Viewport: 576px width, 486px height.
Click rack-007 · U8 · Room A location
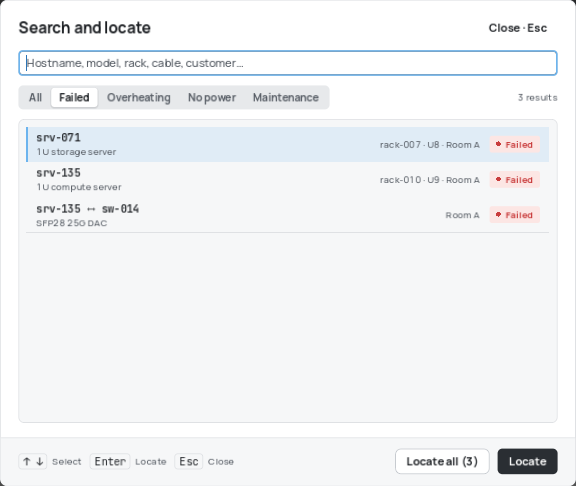429,145
